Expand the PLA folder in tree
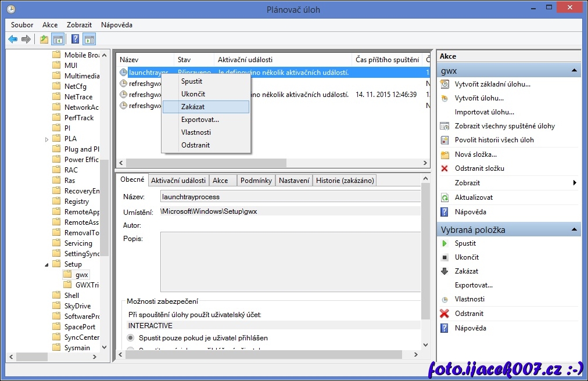The height and width of the screenshot is (381, 588). [47, 139]
